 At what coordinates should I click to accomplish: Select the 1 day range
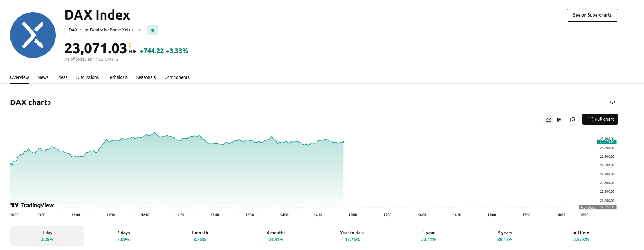click(x=47, y=236)
